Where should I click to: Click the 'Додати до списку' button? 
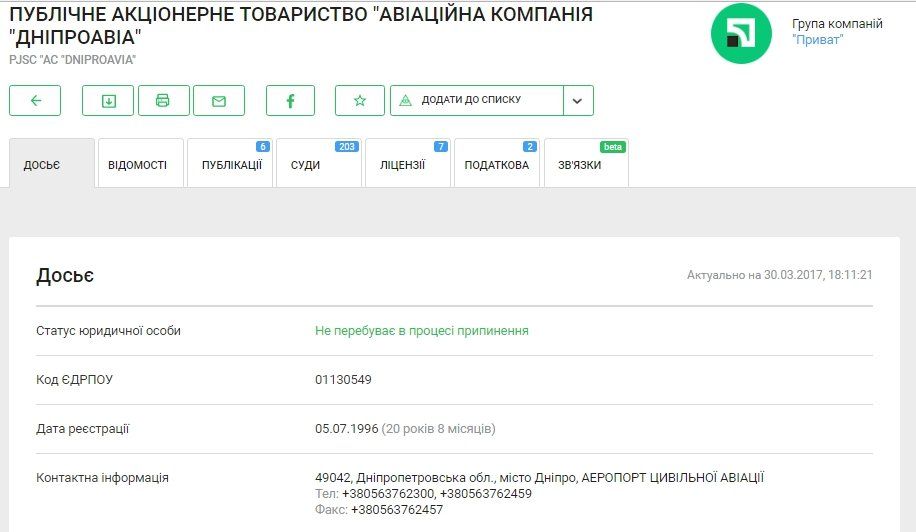coord(477,100)
